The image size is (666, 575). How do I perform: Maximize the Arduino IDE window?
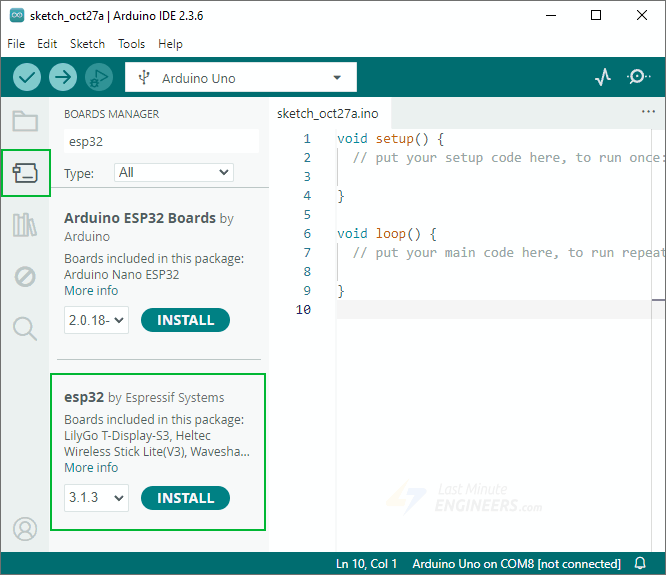[596, 15]
